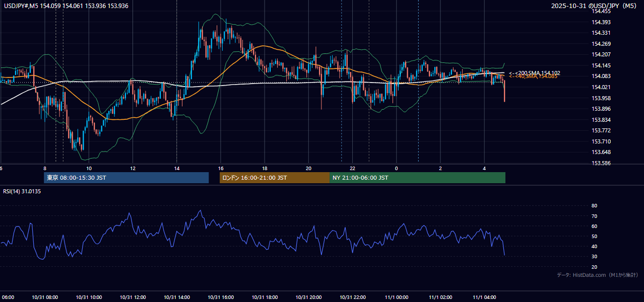The width and height of the screenshot is (644, 302).
Task: Click the 11/1 02:00 time label
Action: pyautogui.click(x=440, y=297)
